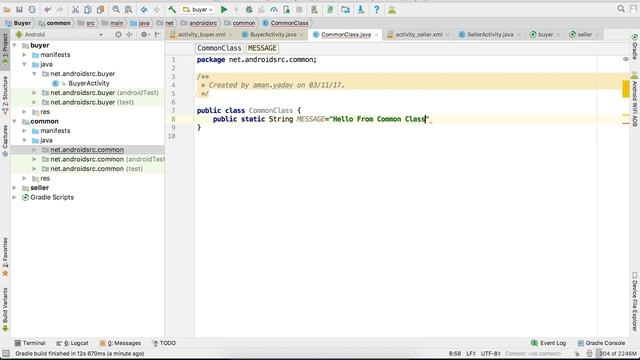
Task: Switch to the seller gradle tab
Action: (x=585, y=35)
